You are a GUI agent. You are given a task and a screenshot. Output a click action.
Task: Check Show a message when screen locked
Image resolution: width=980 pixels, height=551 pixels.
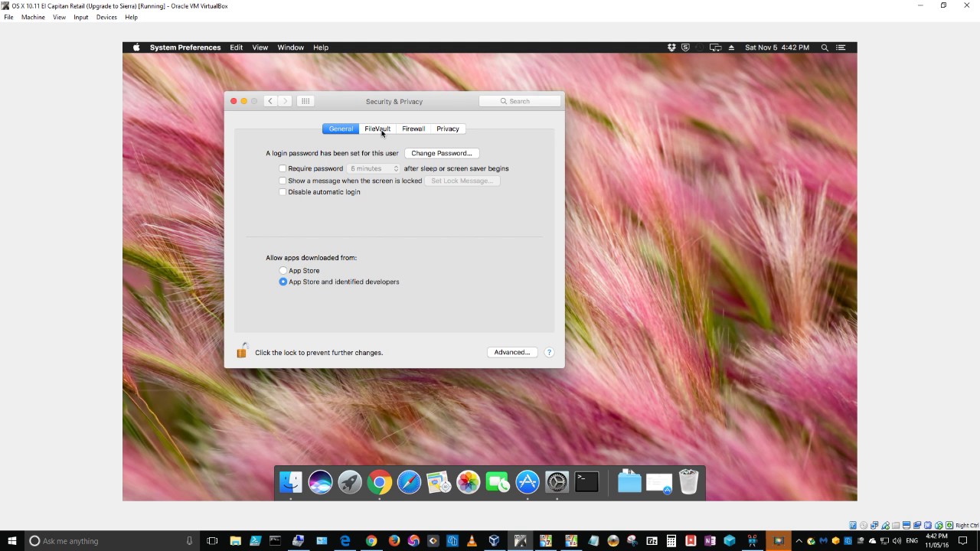[x=283, y=181]
